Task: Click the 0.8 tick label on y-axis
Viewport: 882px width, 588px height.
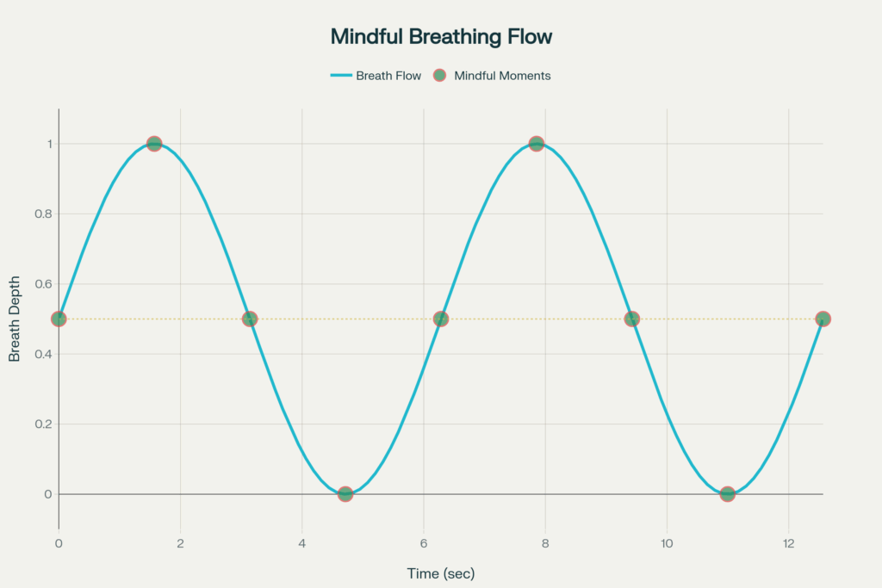Action: [x=39, y=214]
